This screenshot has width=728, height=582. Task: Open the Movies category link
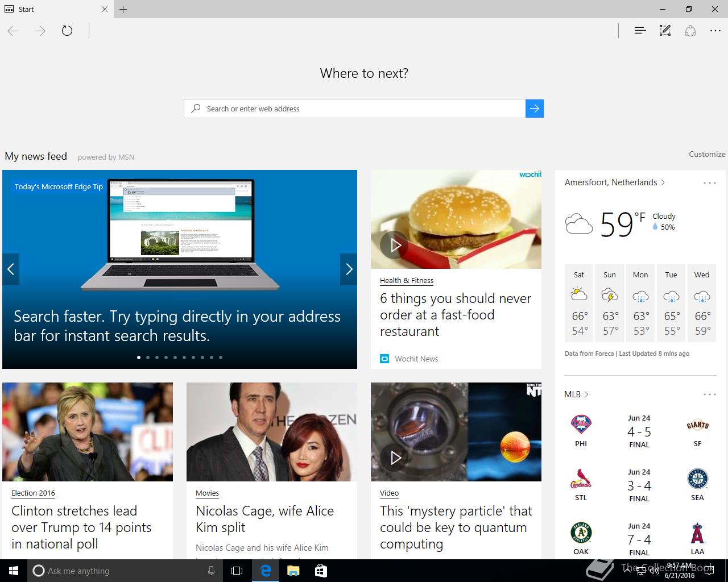(207, 493)
